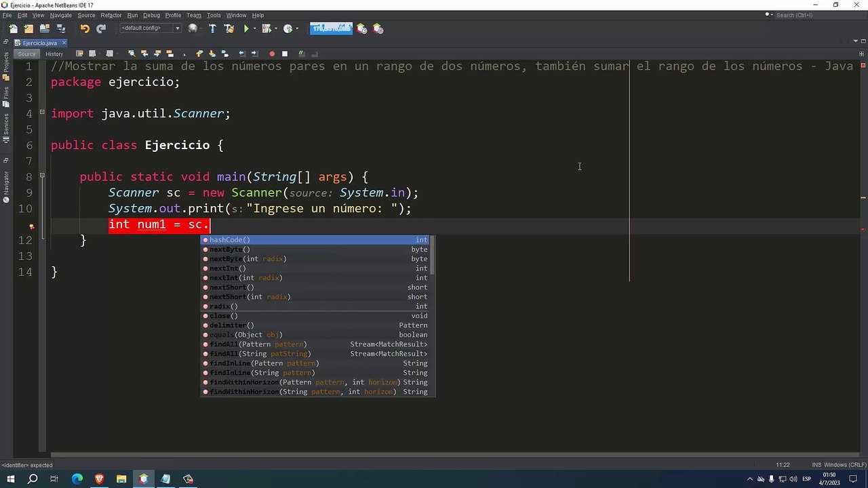Click the Find Selection magnifier icon

[132, 54]
